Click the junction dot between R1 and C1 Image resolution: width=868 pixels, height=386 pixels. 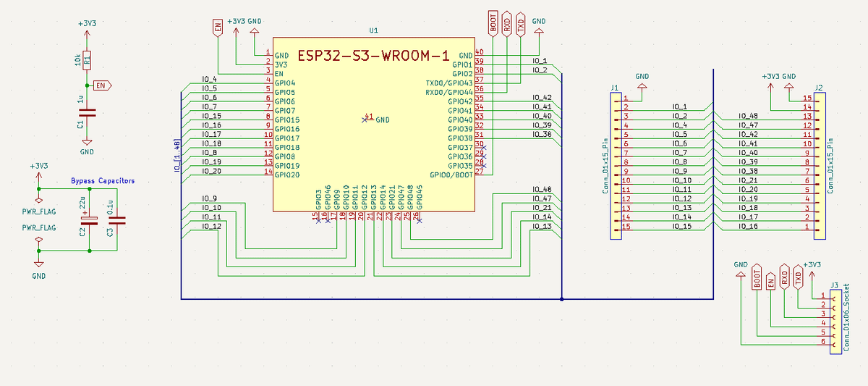(87, 85)
